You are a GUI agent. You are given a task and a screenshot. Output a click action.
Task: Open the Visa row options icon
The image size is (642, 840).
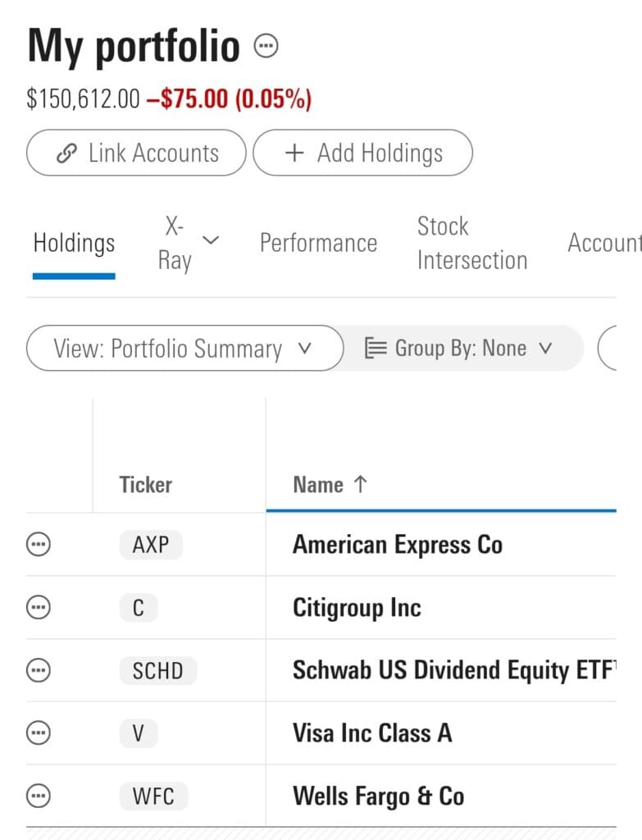click(x=39, y=733)
